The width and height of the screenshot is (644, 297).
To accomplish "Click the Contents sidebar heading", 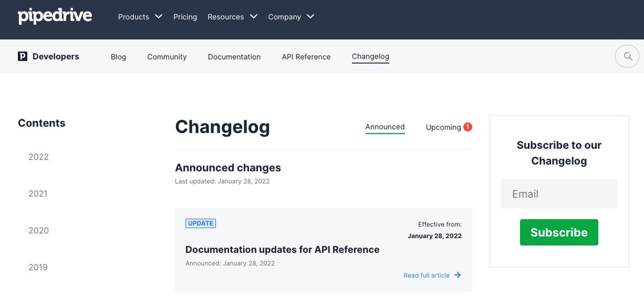I will pyautogui.click(x=42, y=123).
